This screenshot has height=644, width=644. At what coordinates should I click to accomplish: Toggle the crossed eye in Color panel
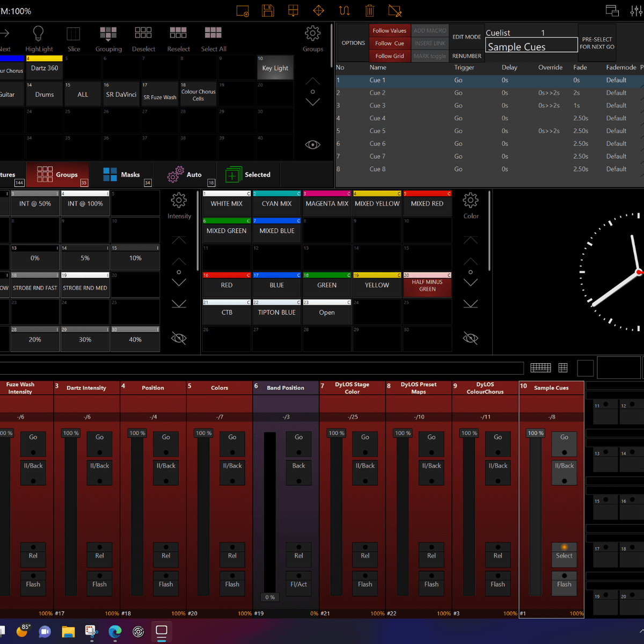[471, 338]
